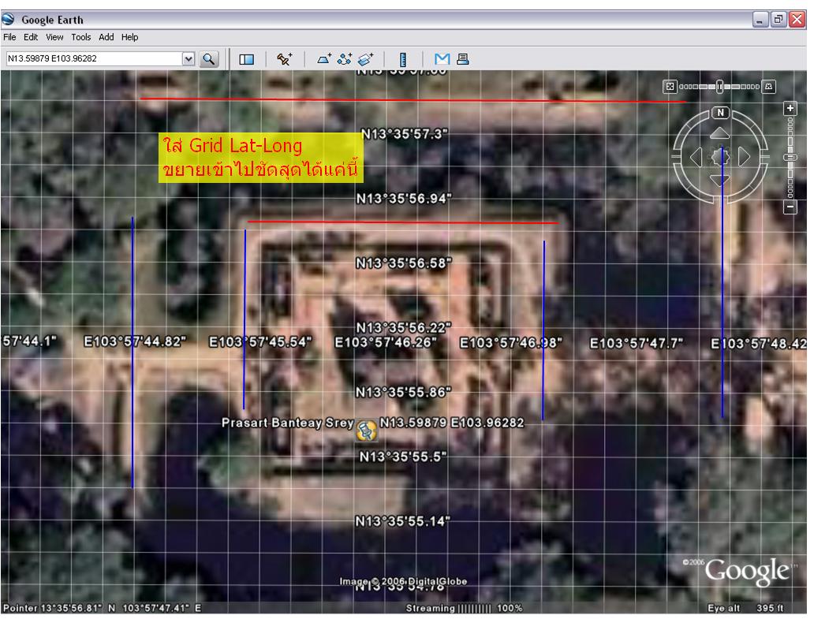Click the vertical zoom slider handle

point(790,158)
